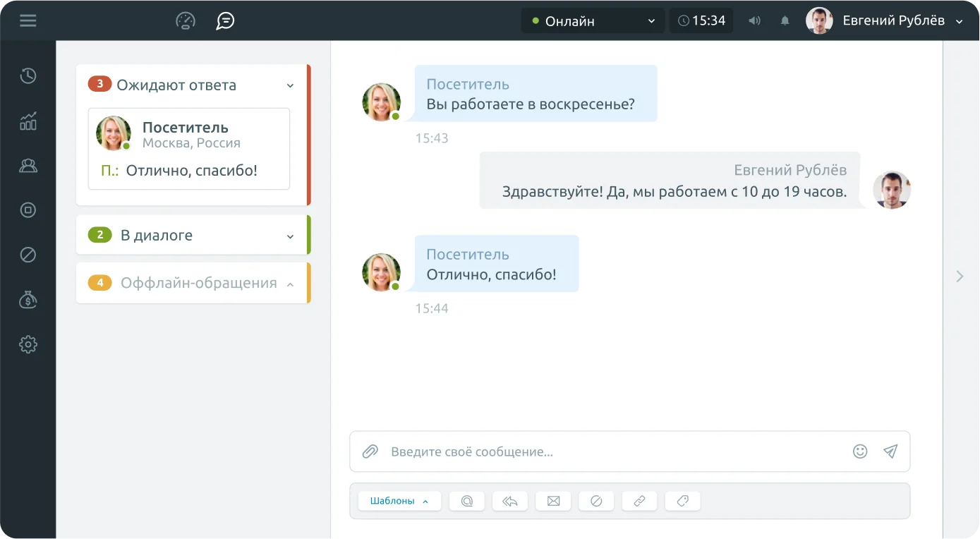The height and width of the screenshot is (539, 980).
Task: Open the Онлайн status dropdown
Action: pyautogui.click(x=592, y=20)
